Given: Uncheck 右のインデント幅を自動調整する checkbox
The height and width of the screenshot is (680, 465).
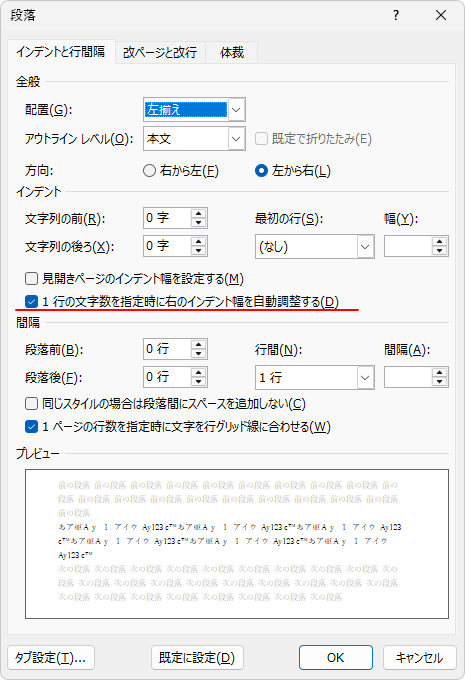Looking at the screenshot, I should point(31,301).
